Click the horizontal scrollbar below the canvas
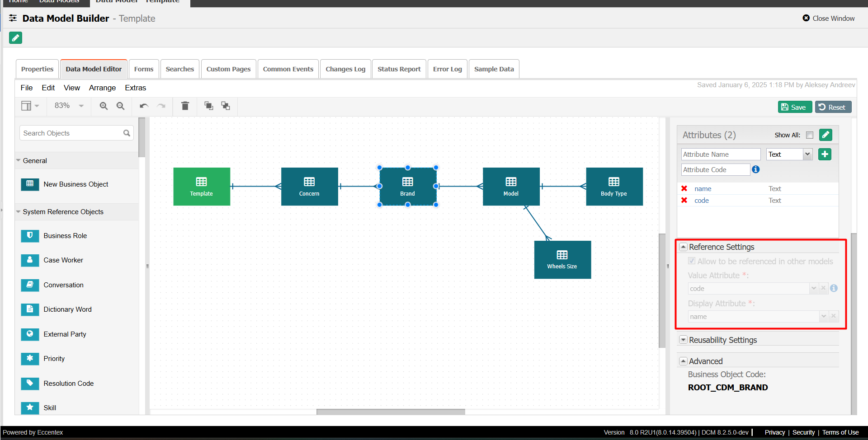Screen dimensions: 868x440 [391, 412]
